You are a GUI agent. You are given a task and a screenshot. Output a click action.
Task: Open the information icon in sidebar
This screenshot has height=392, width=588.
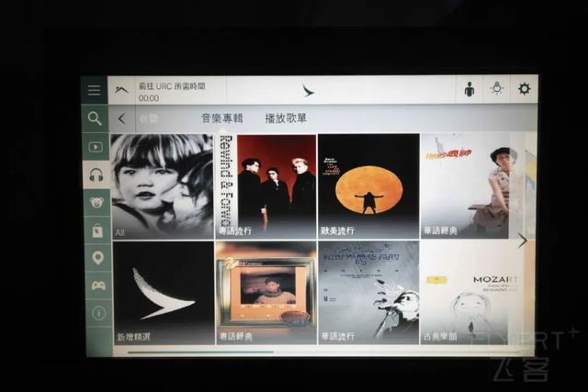tap(99, 313)
